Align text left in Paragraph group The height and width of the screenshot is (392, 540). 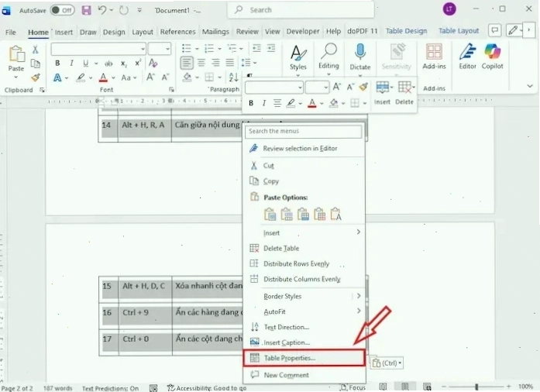[x=186, y=63]
